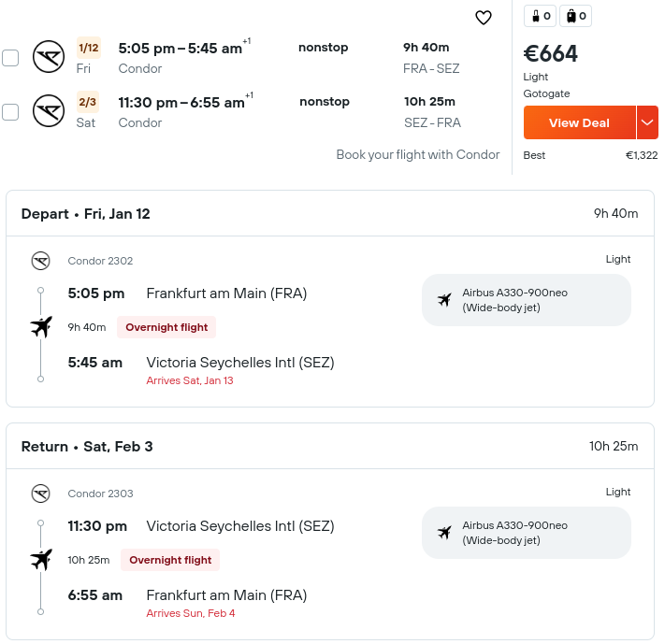This screenshot has width=665, height=644.
Task: Collapse the Return Sat, Feb 3 section header
Action: tap(330, 446)
